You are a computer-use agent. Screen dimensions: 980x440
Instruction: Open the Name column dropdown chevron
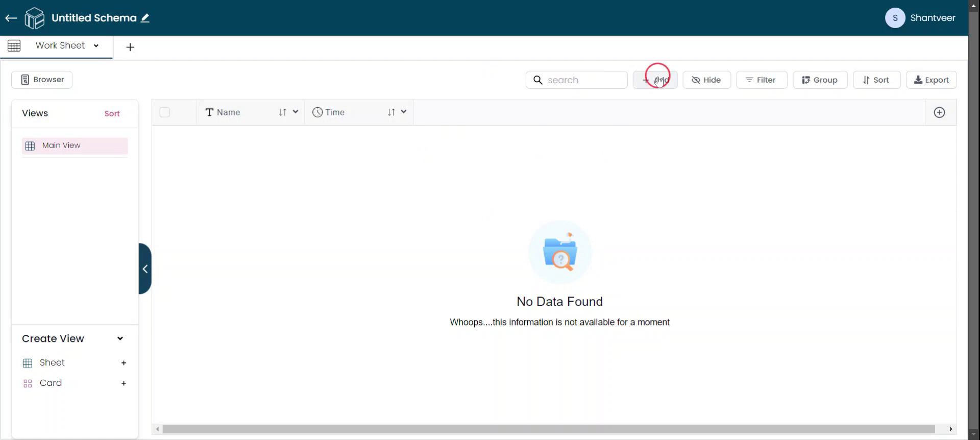coord(296,112)
